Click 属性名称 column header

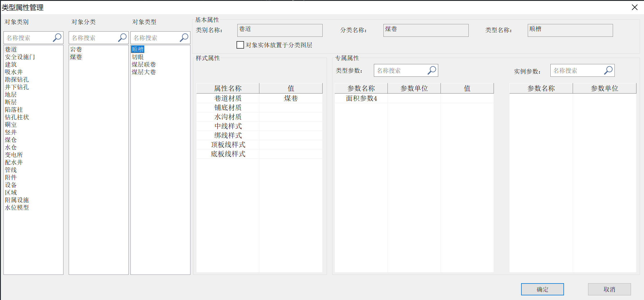click(228, 88)
